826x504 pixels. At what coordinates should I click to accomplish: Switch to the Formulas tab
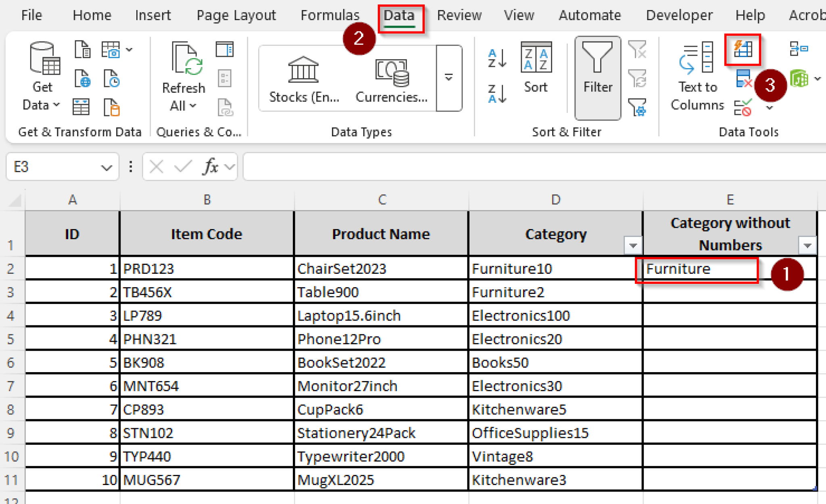pos(330,15)
